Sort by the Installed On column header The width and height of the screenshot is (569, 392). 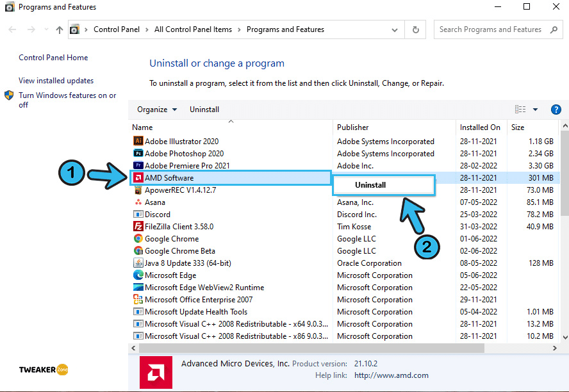point(481,127)
